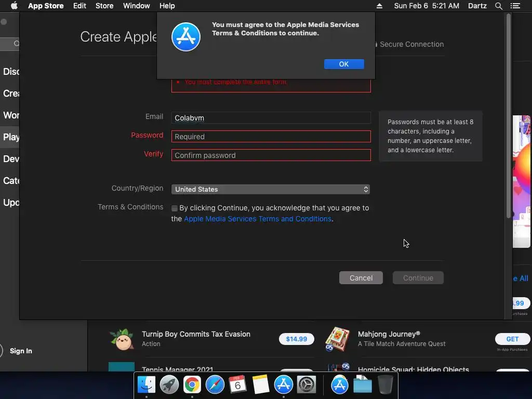Open the Help menu

167,6
